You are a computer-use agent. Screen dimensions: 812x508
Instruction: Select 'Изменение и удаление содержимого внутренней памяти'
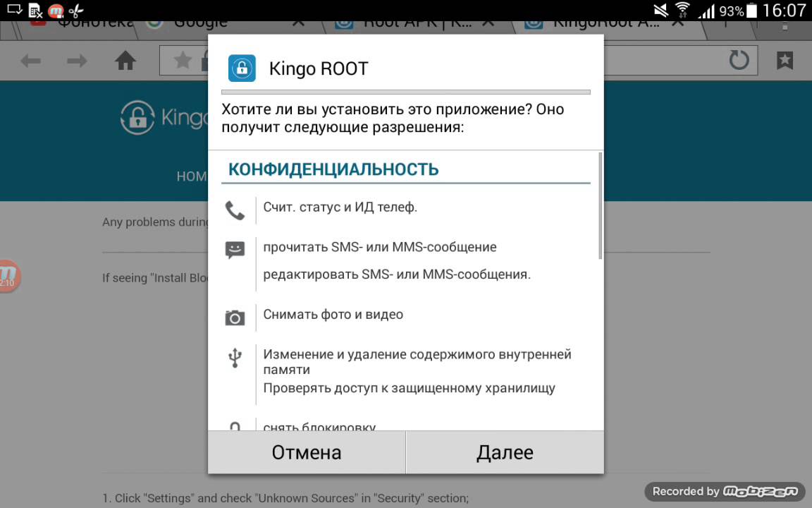tap(417, 362)
